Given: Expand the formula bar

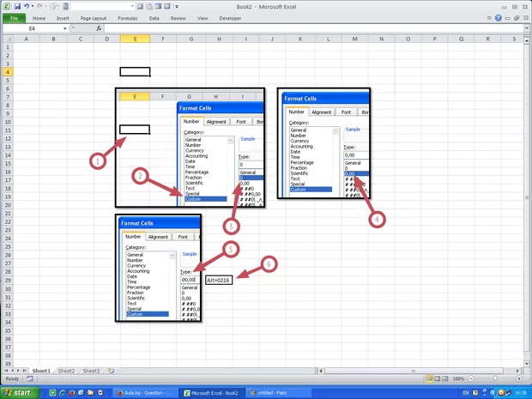Looking at the screenshot, I should tap(525, 28).
